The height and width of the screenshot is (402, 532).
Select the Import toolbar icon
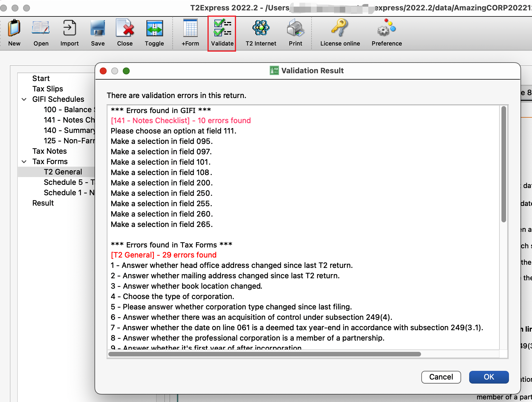69,33
